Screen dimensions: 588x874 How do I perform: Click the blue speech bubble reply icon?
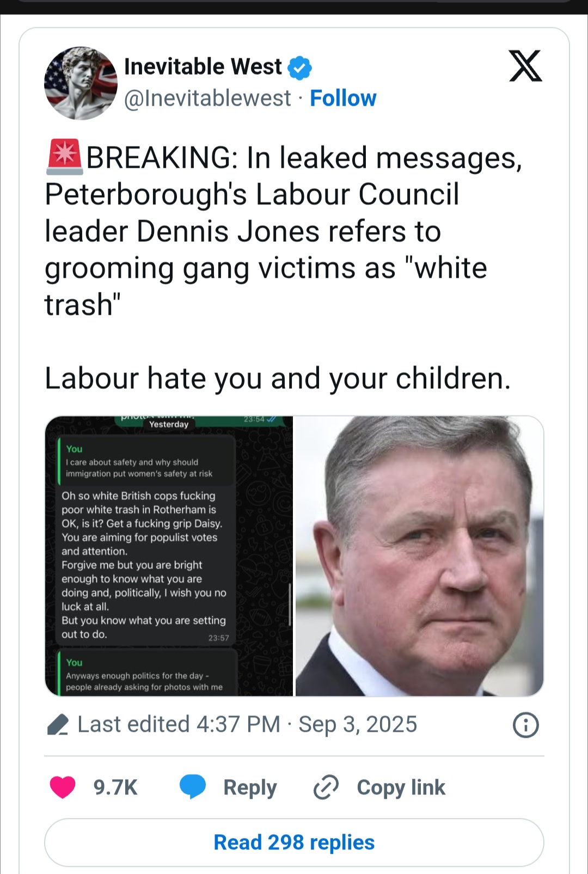[x=193, y=787]
